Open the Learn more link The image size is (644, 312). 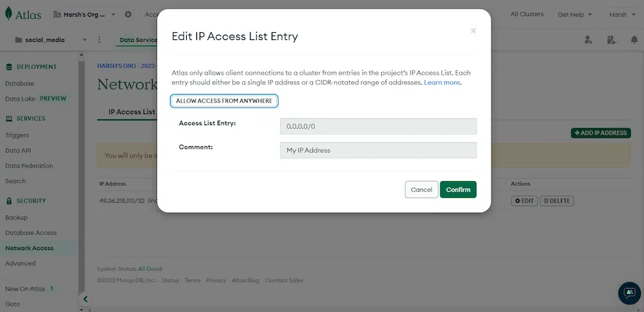click(x=442, y=83)
